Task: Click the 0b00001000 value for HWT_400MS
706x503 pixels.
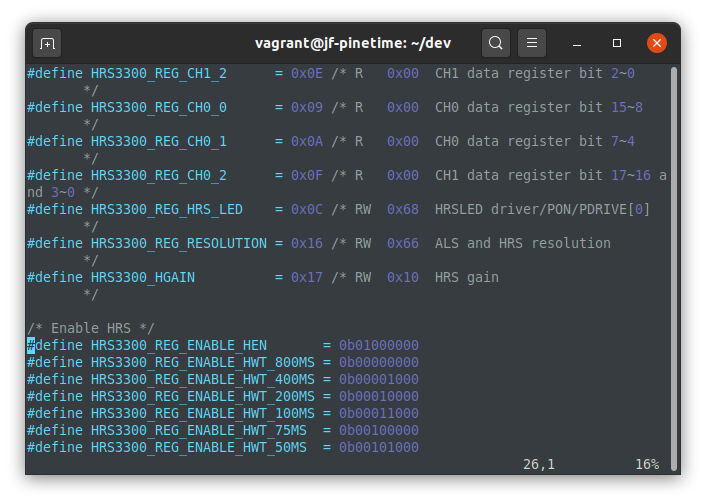Action: (x=379, y=380)
